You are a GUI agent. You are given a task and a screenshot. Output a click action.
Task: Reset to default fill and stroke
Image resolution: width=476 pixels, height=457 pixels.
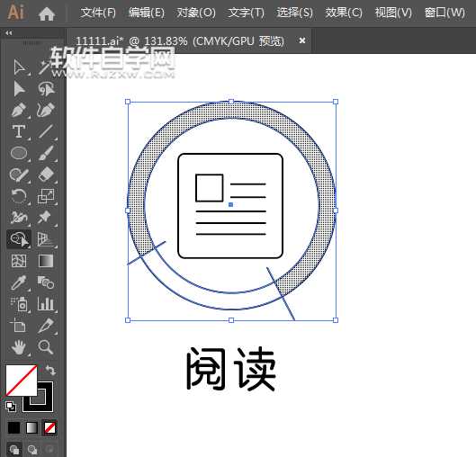pos(11,407)
